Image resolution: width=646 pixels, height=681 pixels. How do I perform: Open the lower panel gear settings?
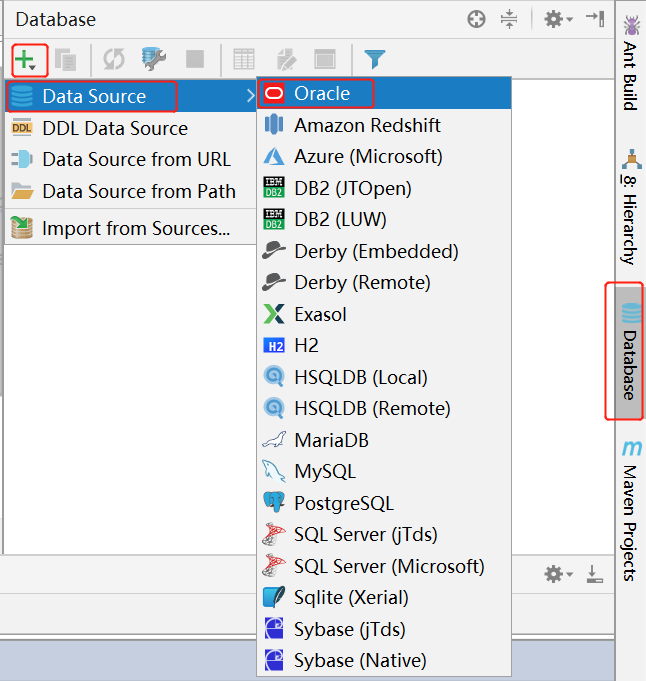[558, 574]
